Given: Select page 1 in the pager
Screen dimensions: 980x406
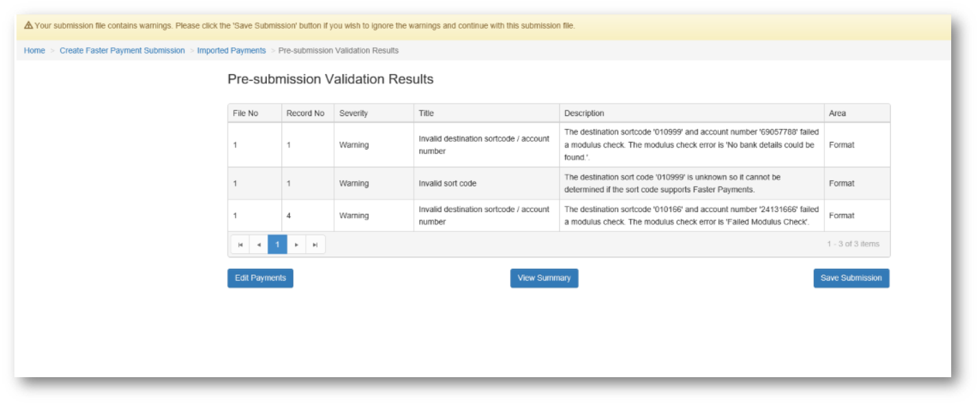Looking at the screenshot, I should tap(277, 245).
